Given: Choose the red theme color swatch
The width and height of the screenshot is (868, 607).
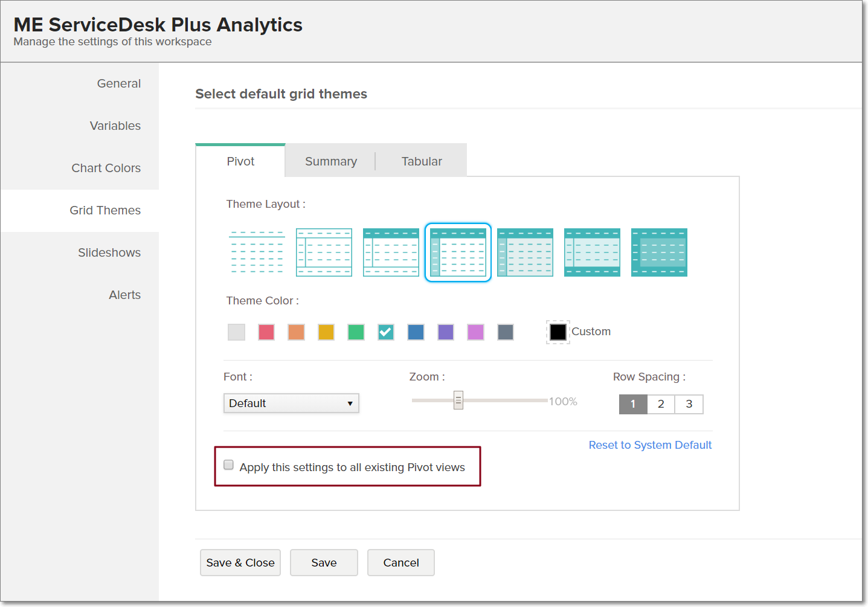Looking at the screenshot, I should tap(266, 332).
